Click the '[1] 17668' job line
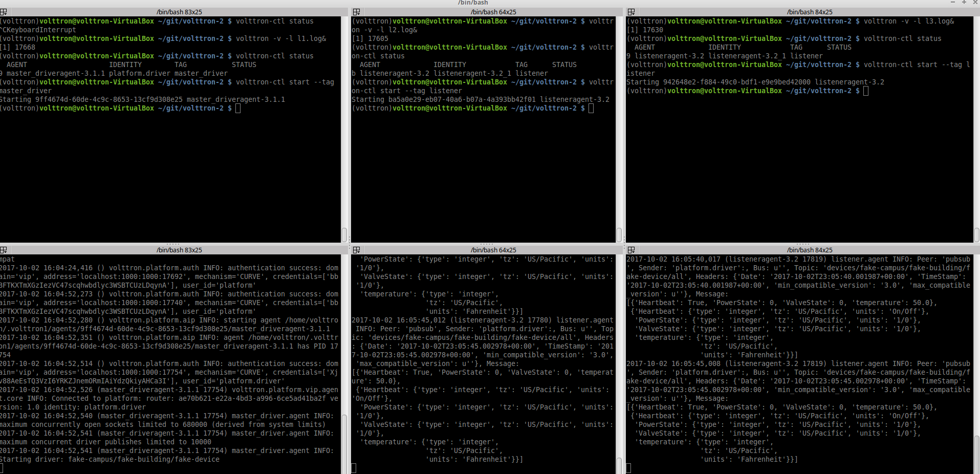Screen dimensions: 980x474 (x=18, y=47)
